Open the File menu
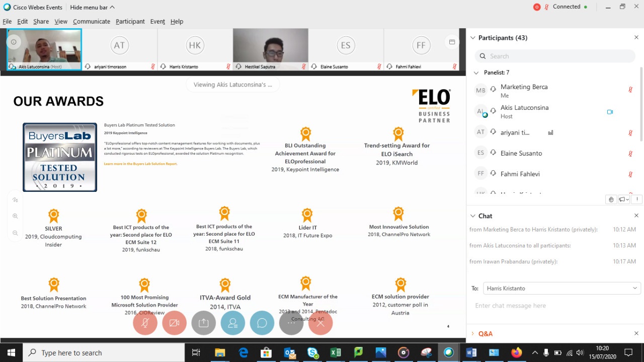The width and height of the screenshot is (644, 362). coord(7,21)
